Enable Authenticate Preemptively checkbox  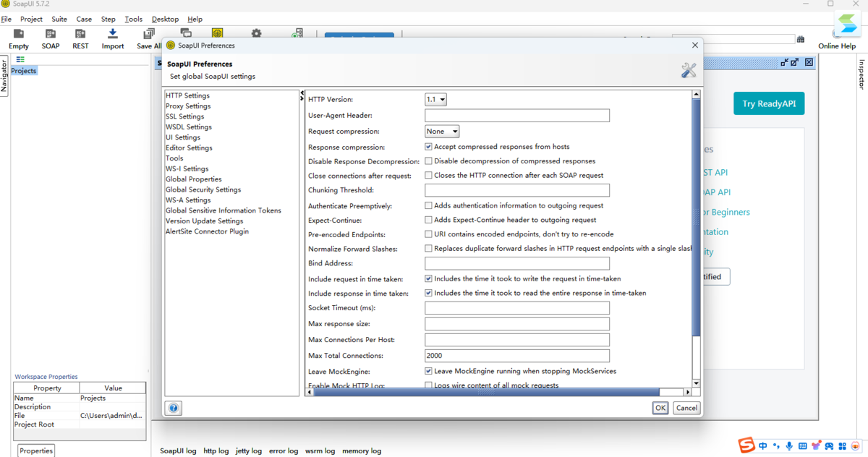point(428,205)
